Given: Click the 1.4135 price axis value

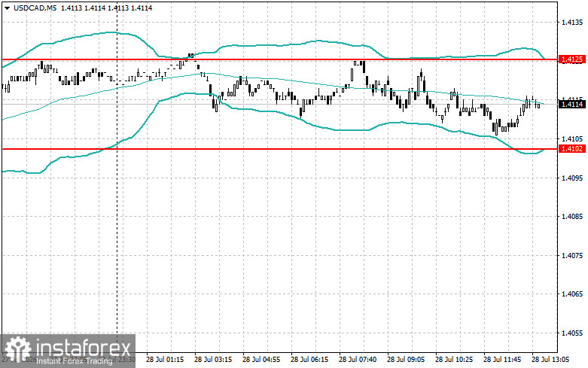Looking at the screenshot, I should pos(572,22).
